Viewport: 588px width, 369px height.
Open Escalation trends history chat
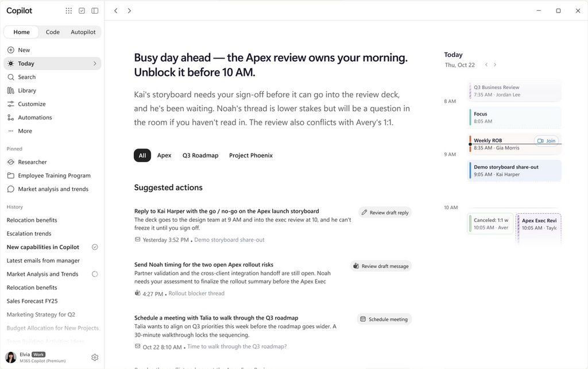(x=29, y=233)
